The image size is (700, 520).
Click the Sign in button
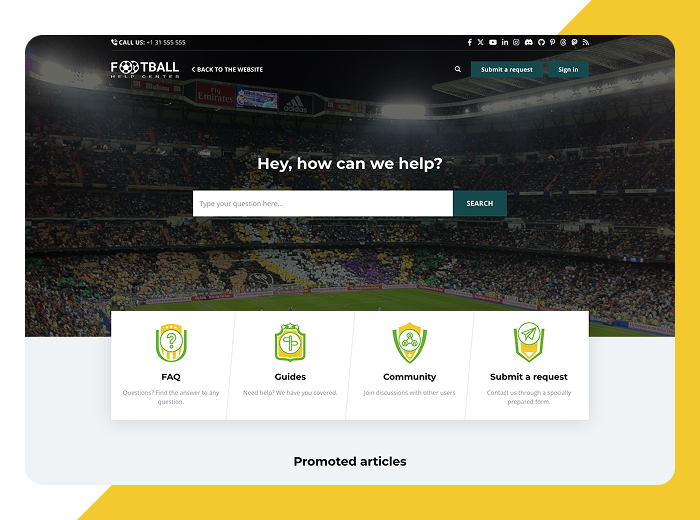[568, 69]
